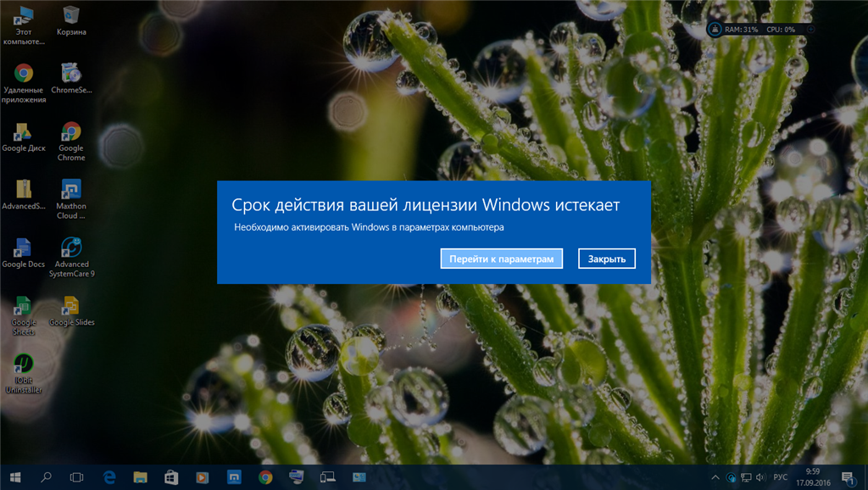Dismiss the dialog with Закрыть button
868x490 pixels.
click(x=607, y=259)
